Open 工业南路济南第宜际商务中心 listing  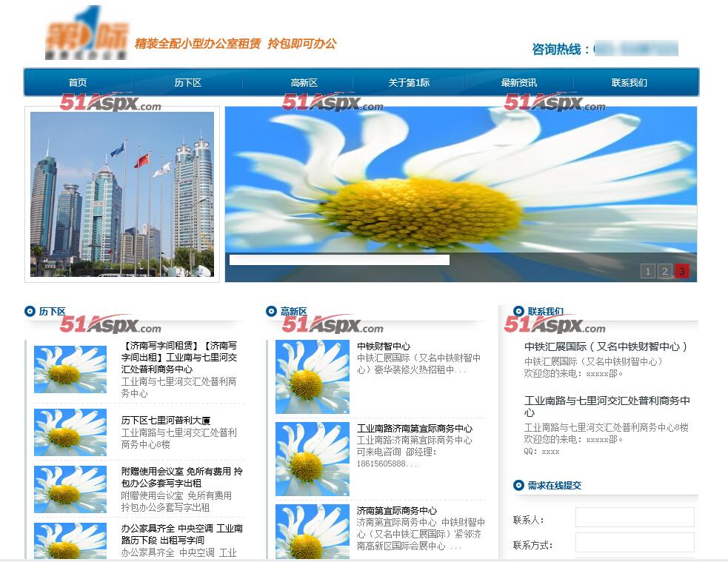tap(415, 428)
